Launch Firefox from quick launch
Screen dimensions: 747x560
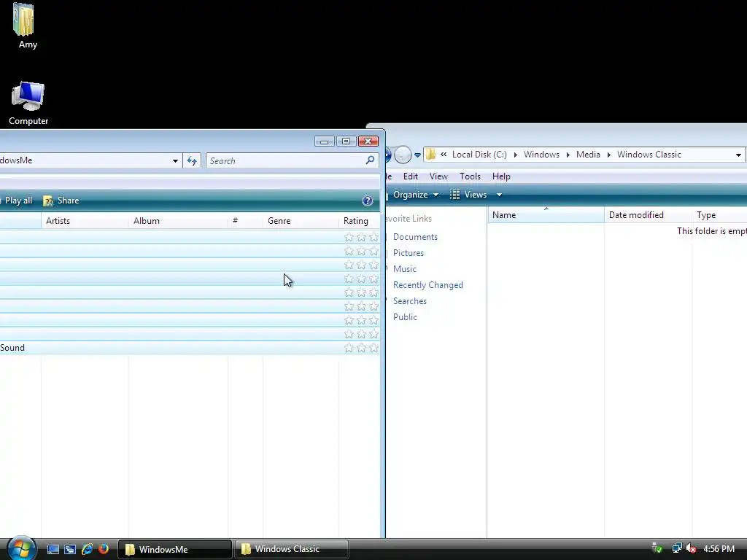tap(104, 549)
